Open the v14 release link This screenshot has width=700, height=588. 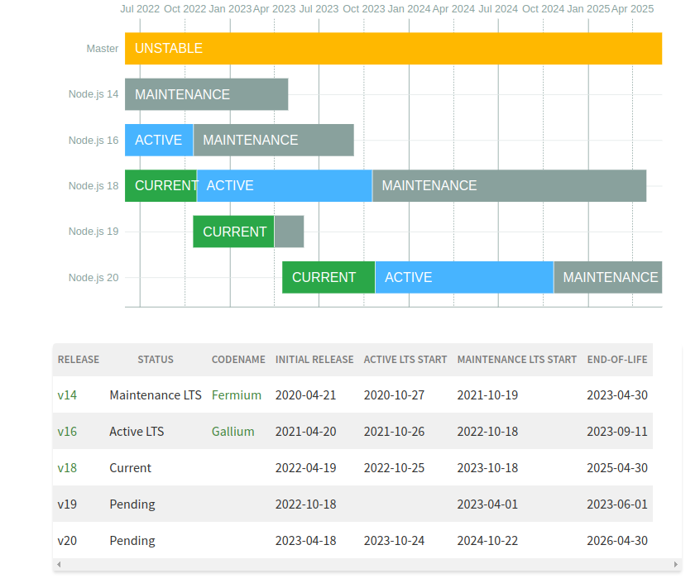point(67,395)
